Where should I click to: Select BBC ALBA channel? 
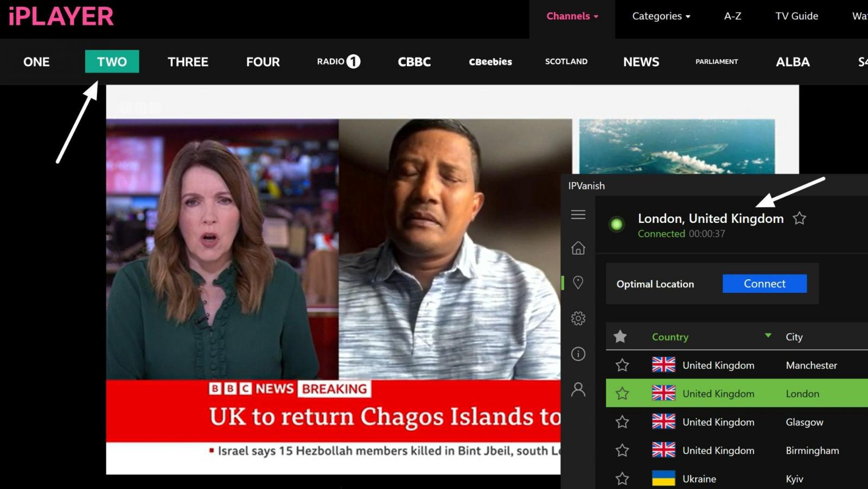coord(793,62)
